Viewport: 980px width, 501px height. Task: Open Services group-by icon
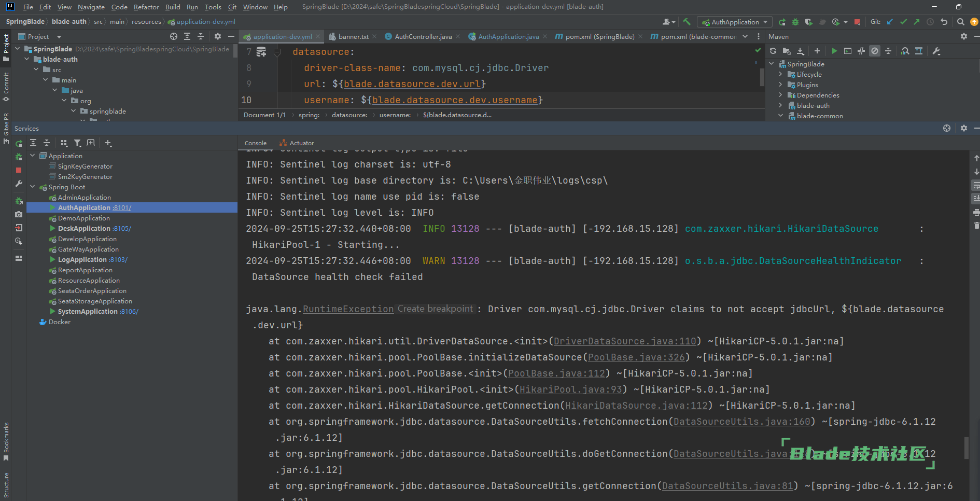(64, 143)
